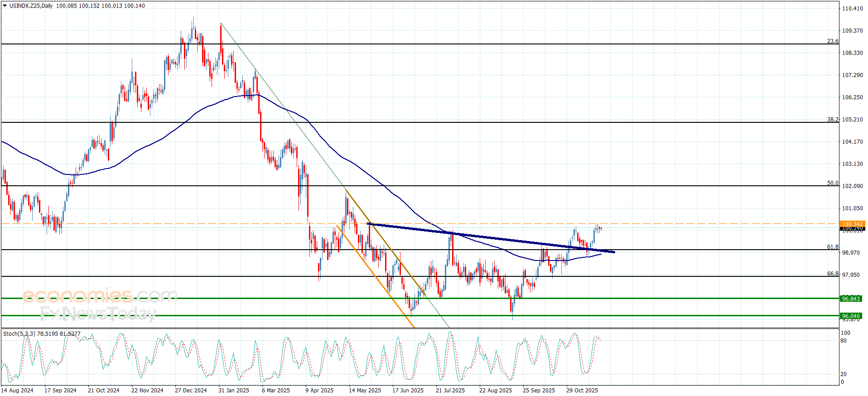Screen dimensions: 868x396
Task: Click the 97.950 price axis label
Action: tap(851, 275)
